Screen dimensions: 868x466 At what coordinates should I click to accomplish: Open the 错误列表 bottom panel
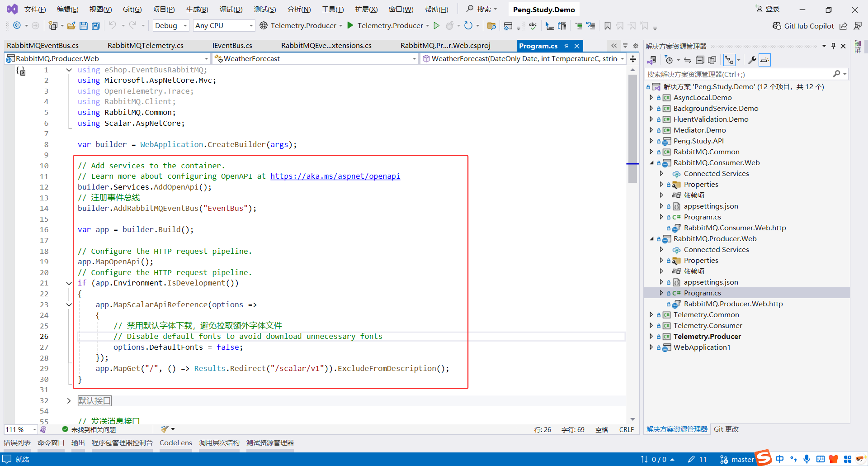point(17,443)
